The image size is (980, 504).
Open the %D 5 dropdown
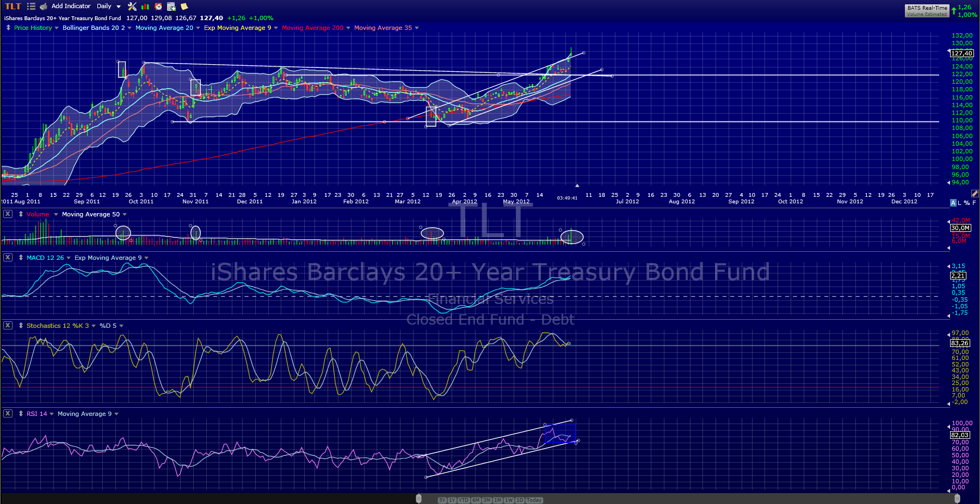(121, 326)
